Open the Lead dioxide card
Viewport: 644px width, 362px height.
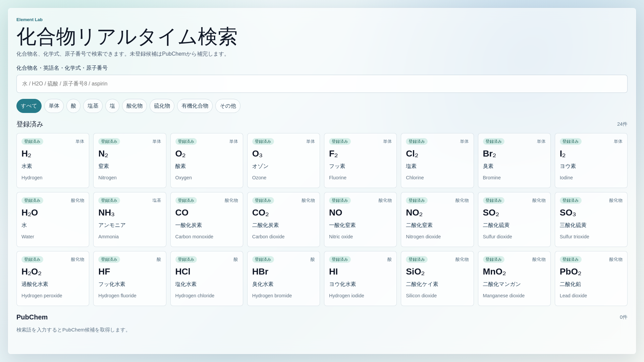[591, 279]
